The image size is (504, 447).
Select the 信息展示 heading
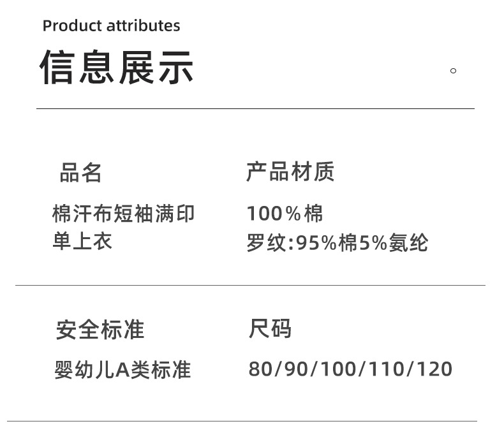[117, 68]
